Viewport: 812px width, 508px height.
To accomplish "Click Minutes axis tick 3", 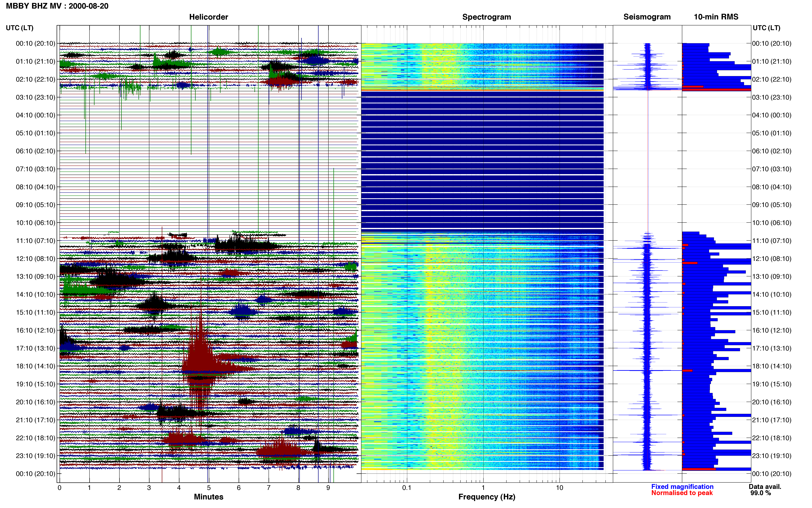I will coord(149,487).
